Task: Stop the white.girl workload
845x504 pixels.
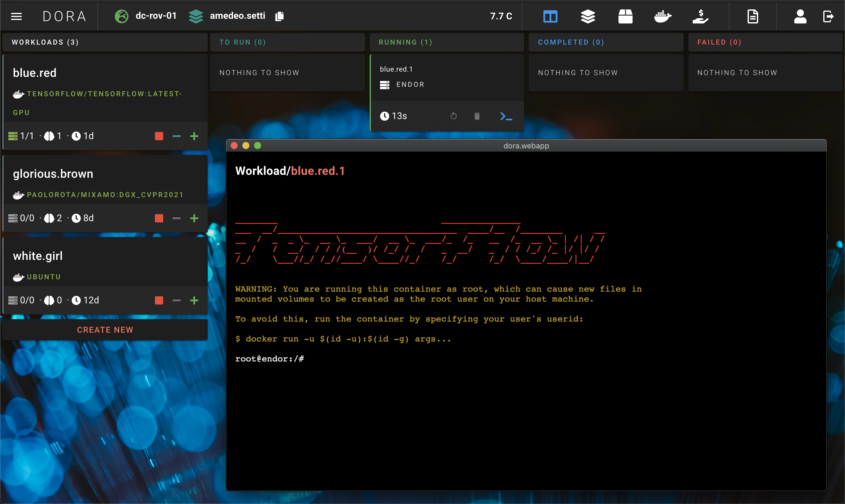Action: tap(159, 301)
